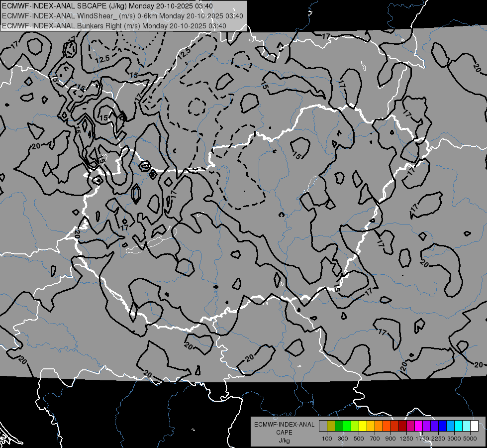Click the 1750 value in the legend
487x448 pixels.
point(422,439)
